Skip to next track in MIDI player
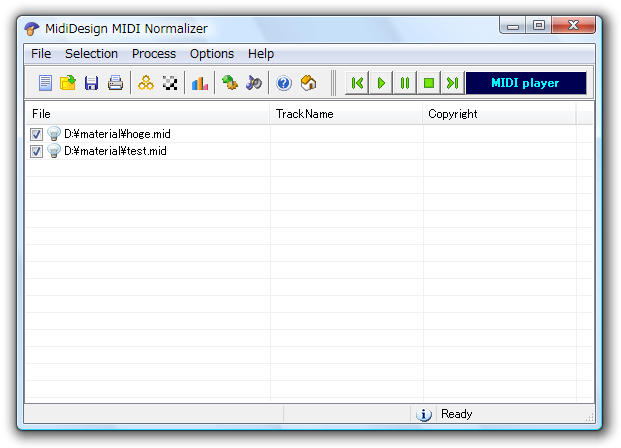 (452, 83)
